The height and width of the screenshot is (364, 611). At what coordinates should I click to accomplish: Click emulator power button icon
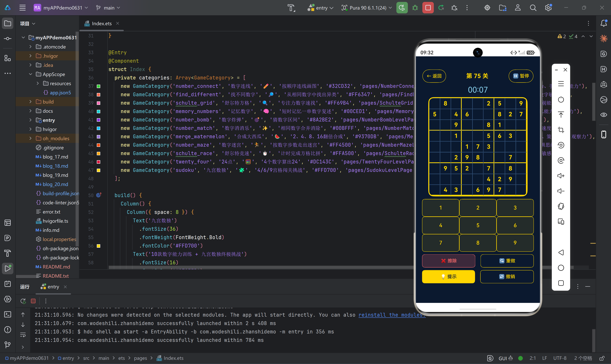point(561,99)
